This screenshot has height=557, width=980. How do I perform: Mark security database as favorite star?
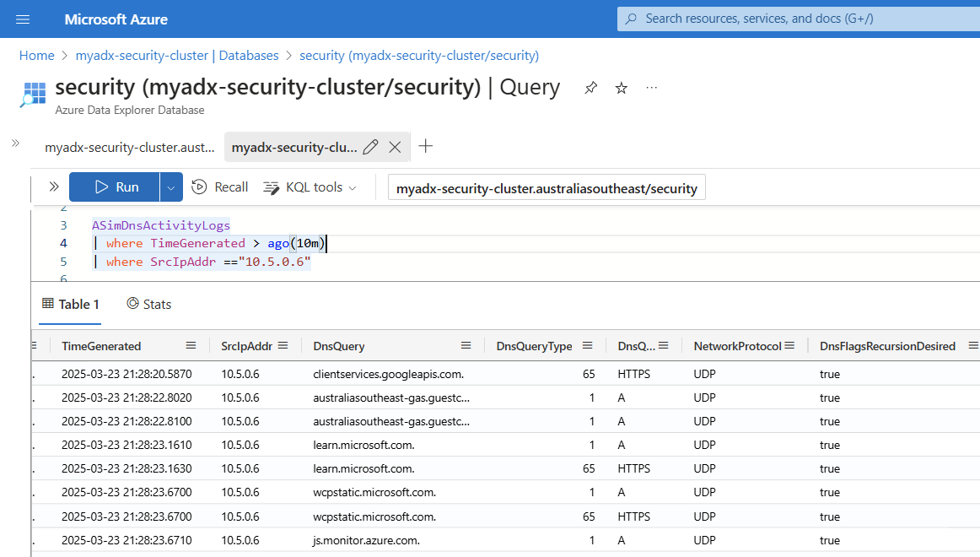[622, 88]
